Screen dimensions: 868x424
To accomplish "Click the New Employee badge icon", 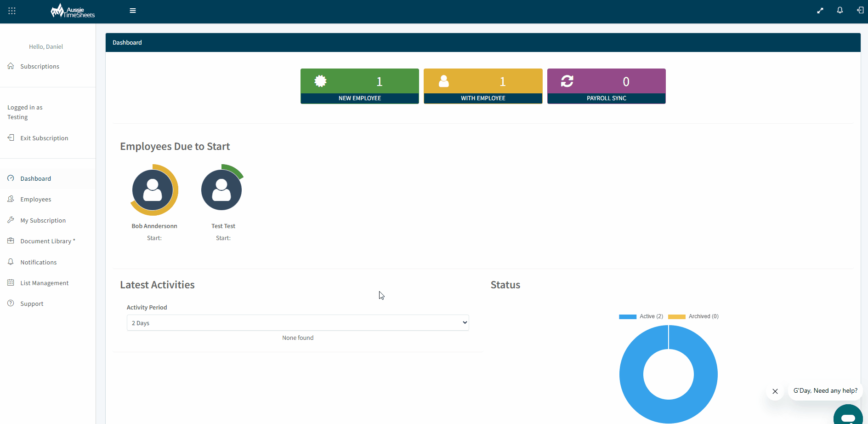I will pyautogui.click(x=321, y=81).
